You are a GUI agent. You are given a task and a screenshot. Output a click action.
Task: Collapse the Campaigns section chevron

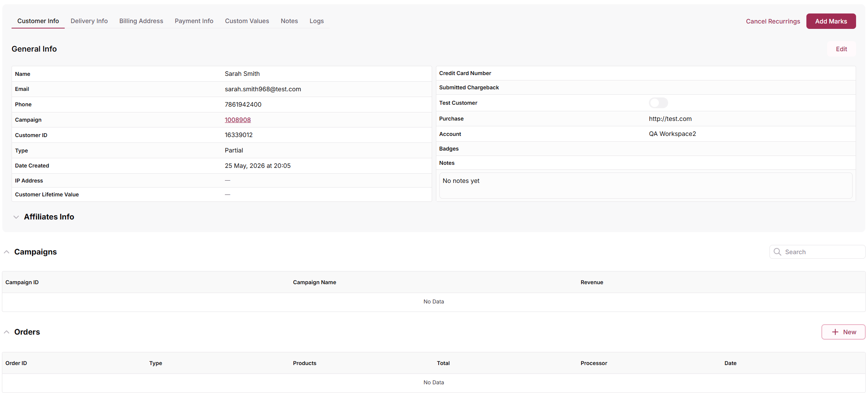click(x=7, y=252)
